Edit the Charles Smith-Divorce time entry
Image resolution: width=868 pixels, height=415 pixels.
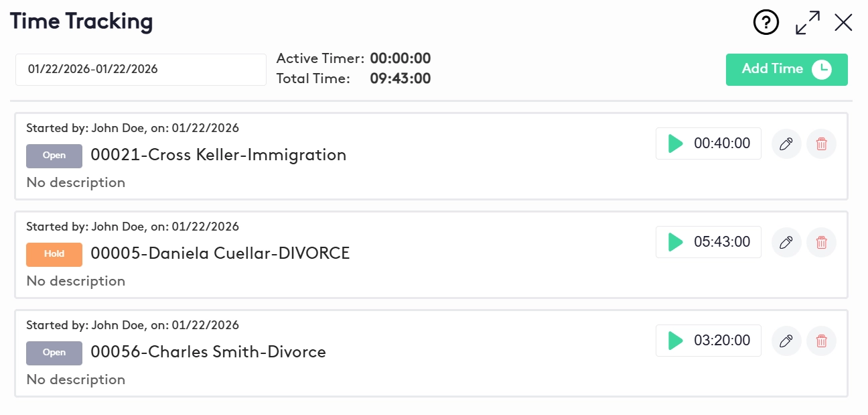click(786, 341)
